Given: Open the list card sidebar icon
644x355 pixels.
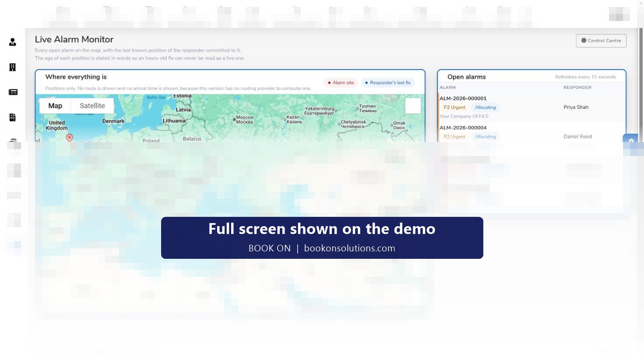Looking at the screenshot, I should click(x=13, y=92).
